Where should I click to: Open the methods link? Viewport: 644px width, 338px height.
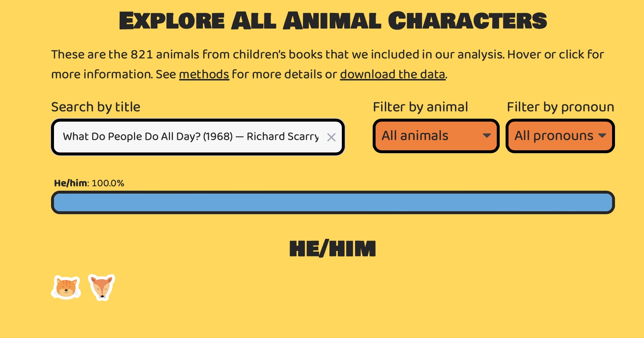tap(204, 74)
